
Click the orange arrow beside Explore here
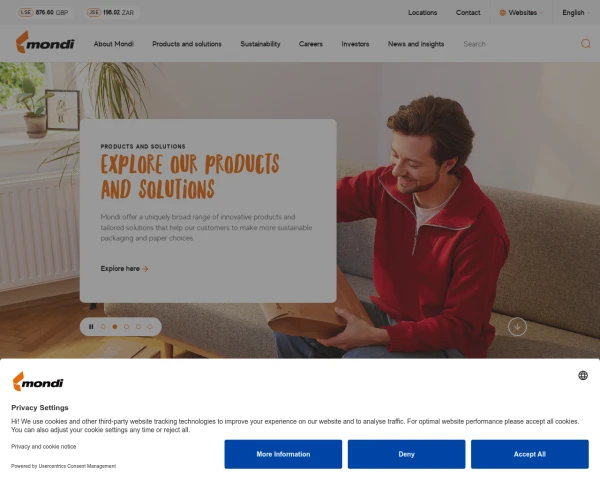click(x=145, y=269)
